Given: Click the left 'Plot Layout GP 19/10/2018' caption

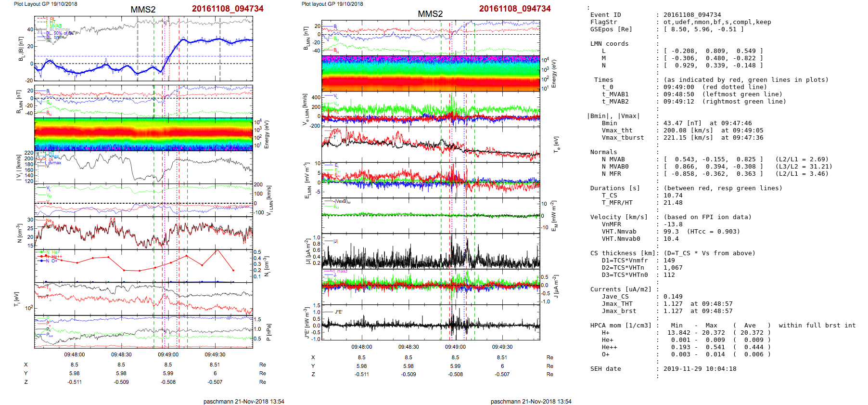Looking at the screenshot, I should click(x=45, y=4).
